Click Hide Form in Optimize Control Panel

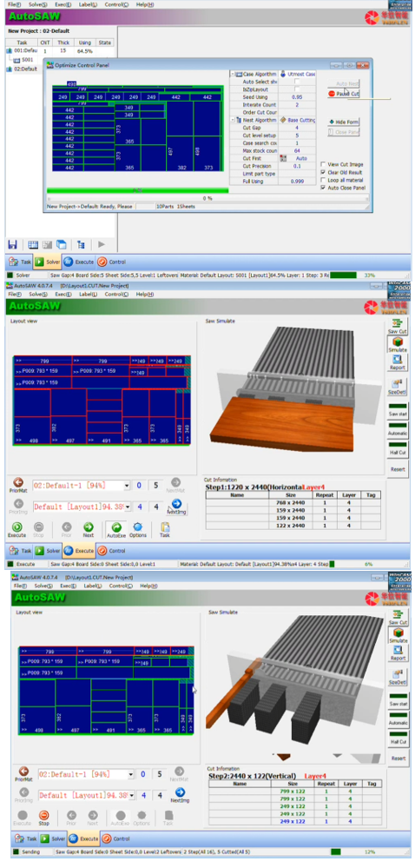(x=344, y=122)
